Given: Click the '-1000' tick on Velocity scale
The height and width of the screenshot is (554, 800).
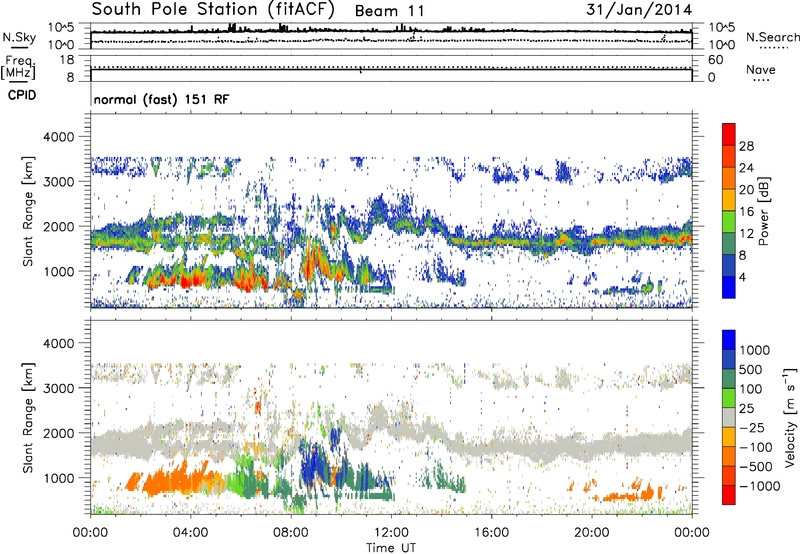Looking at the screenshot, I should tap(760, 486).
